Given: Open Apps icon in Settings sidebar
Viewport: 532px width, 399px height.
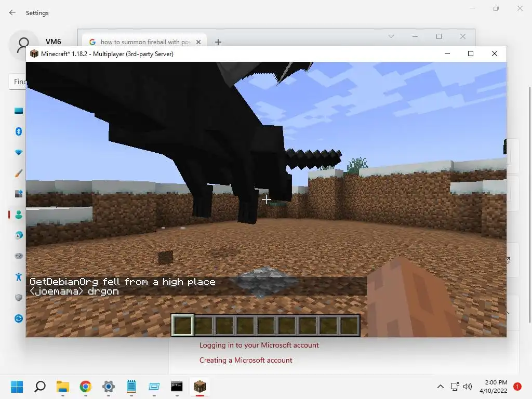Looking at the screenshot, I should 19,194.
